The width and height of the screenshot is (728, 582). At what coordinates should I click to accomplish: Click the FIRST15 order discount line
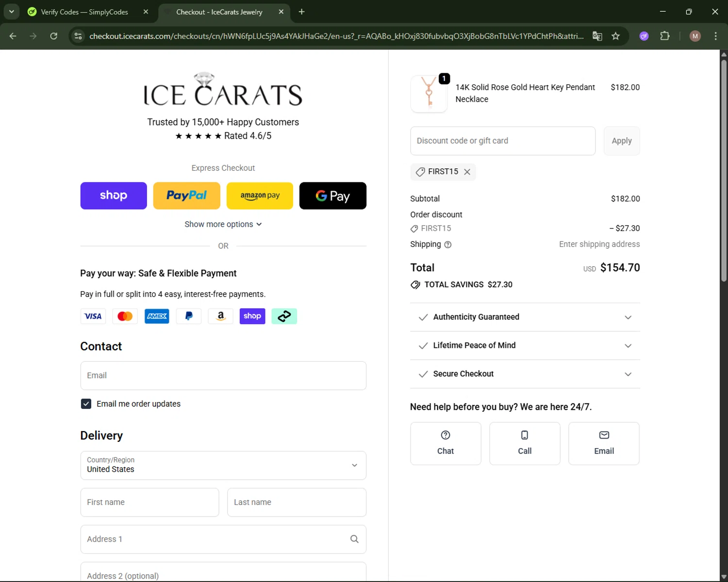tap(525, 228)
